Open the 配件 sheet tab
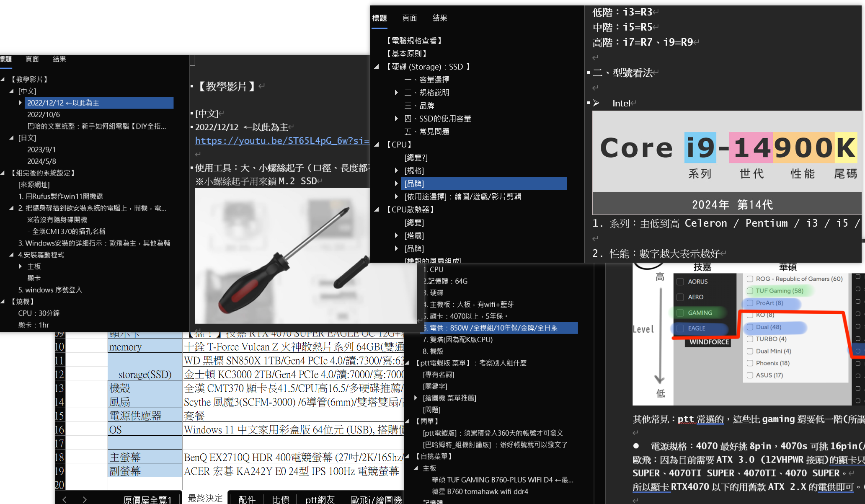This screenshot has width=865, height=504. (x=247, y=499)
